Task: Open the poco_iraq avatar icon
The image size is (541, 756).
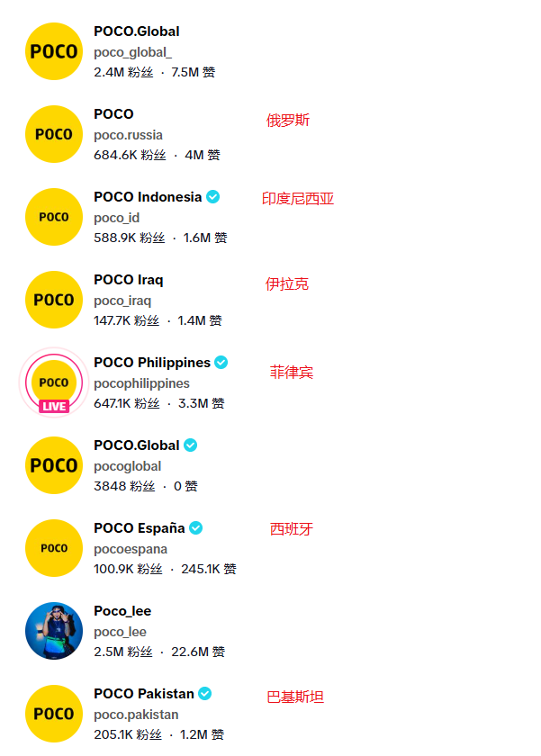Action: coord(54,300)
